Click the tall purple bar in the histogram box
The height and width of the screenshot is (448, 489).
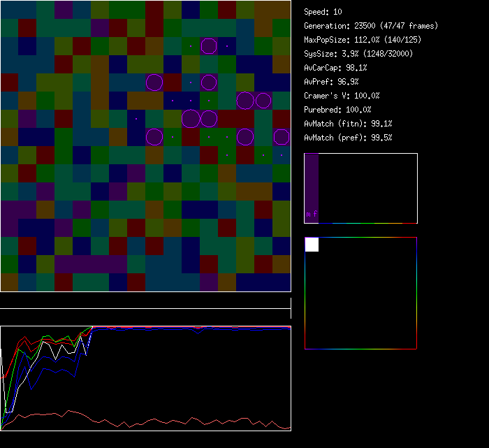click(x=312, y=182)
